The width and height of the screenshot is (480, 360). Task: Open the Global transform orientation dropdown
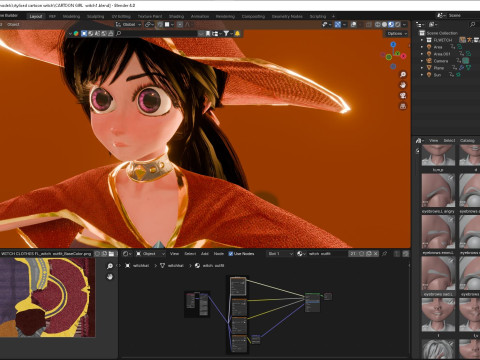coord(129,24)
